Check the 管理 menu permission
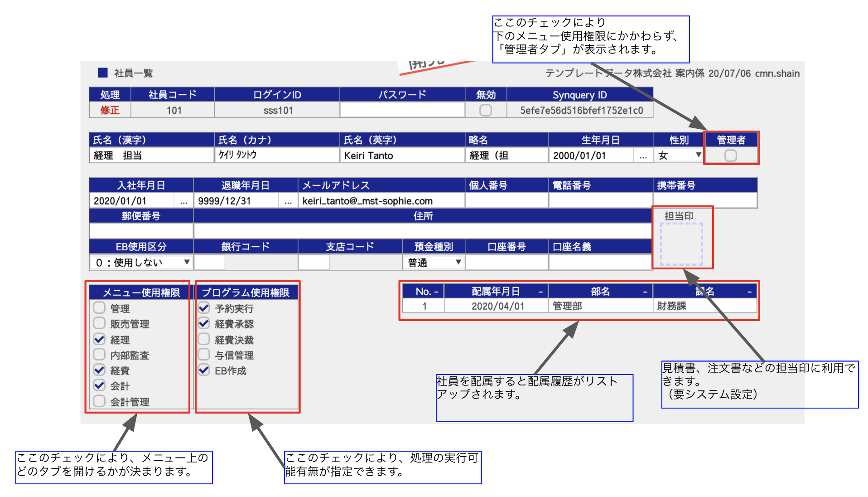 99,308
